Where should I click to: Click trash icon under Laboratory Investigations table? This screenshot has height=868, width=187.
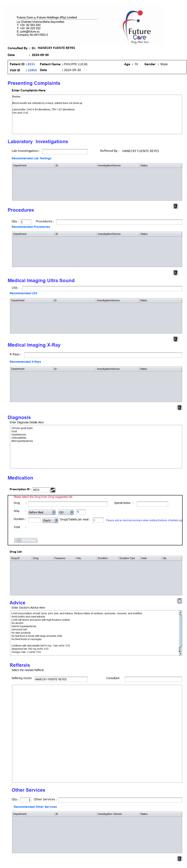pos(175,206)
